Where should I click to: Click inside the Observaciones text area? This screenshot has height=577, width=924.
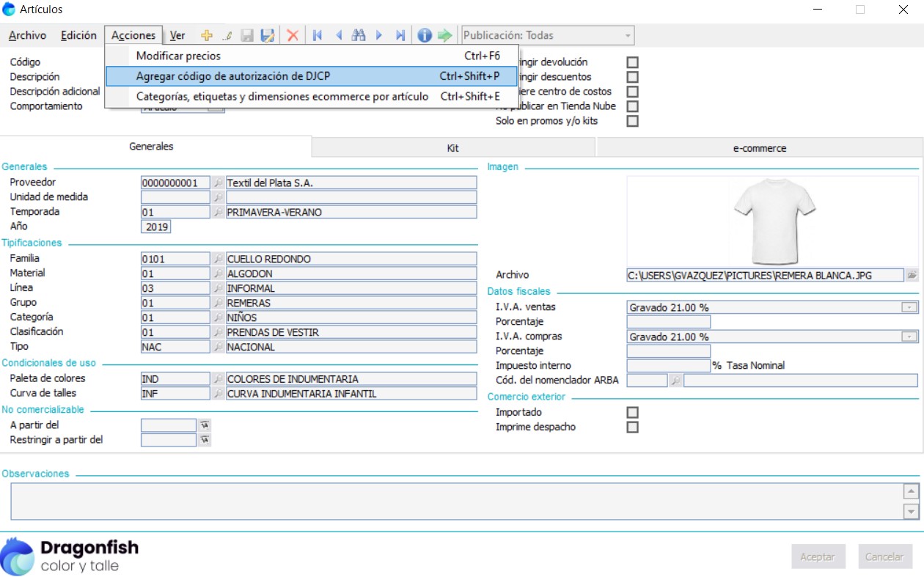click(455, 501)
